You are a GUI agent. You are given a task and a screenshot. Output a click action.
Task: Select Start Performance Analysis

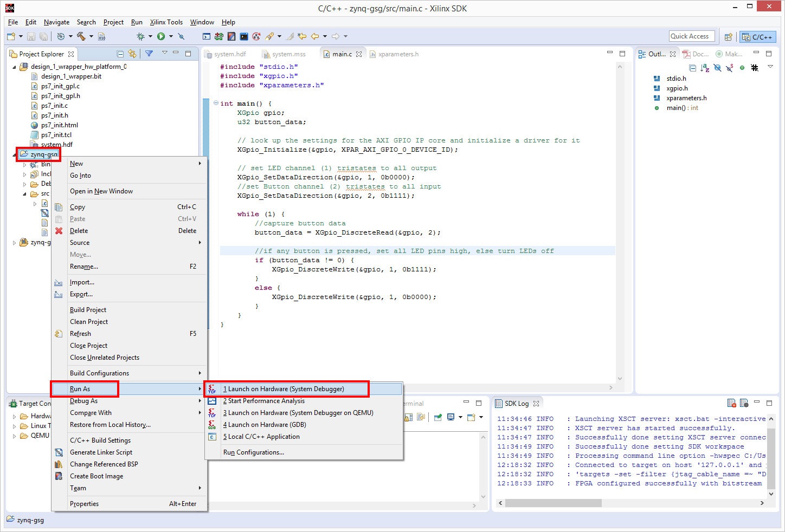click(x=304, y=401)
